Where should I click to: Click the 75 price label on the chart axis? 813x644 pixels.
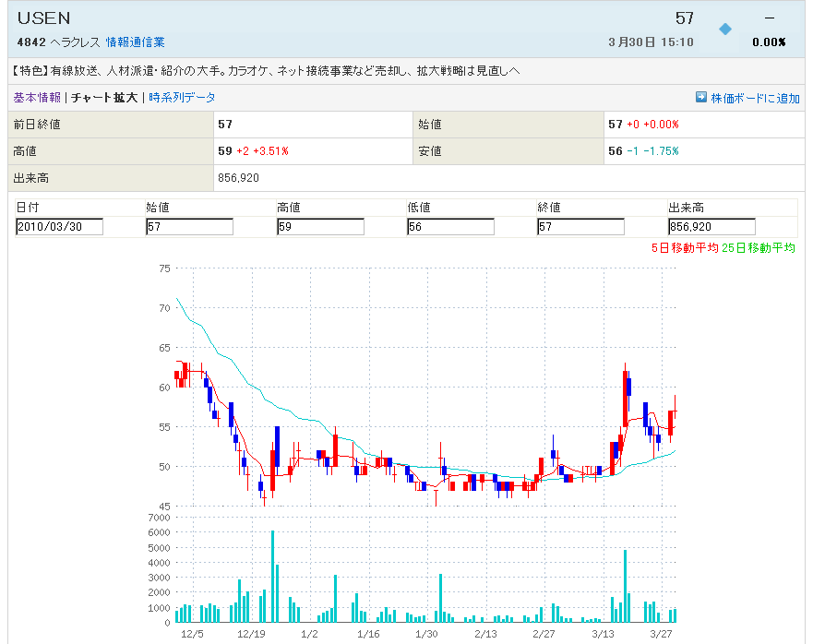164,268
